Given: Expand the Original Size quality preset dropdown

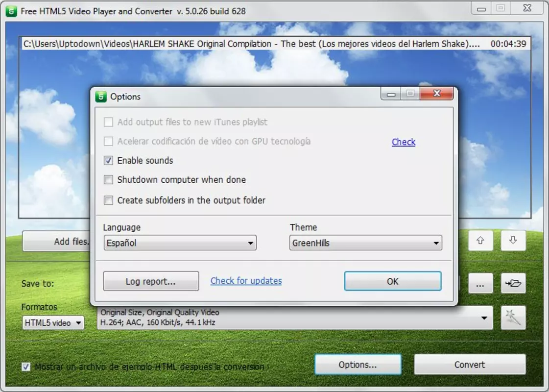Looking at the screenshot, I should (x=295, y=318).
